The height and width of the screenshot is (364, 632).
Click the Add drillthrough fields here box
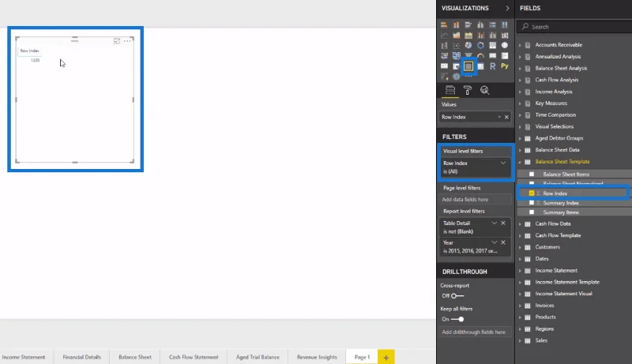point(476,332)
